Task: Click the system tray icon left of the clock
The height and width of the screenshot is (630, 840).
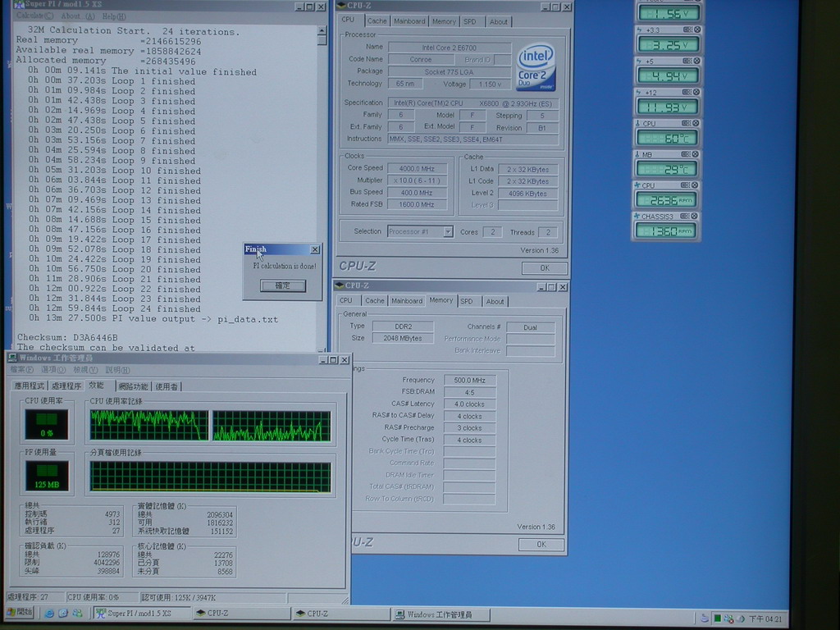Action: 741,619
